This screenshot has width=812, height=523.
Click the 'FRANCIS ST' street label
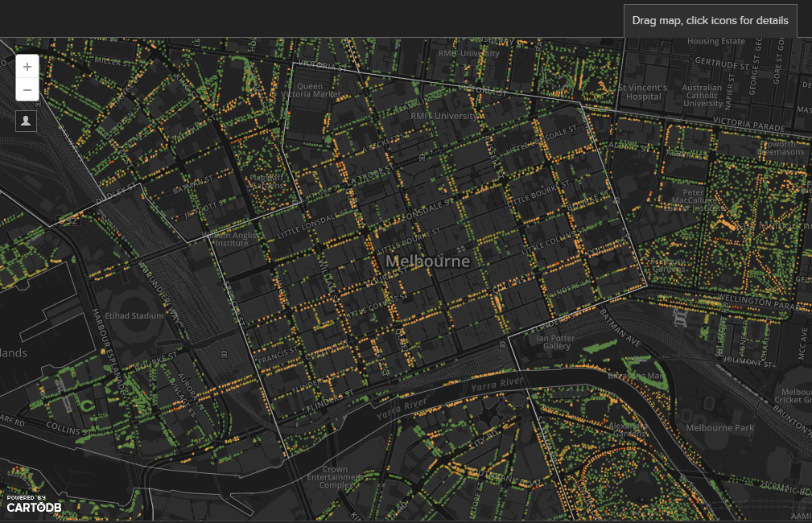click(x=278, y=355)
